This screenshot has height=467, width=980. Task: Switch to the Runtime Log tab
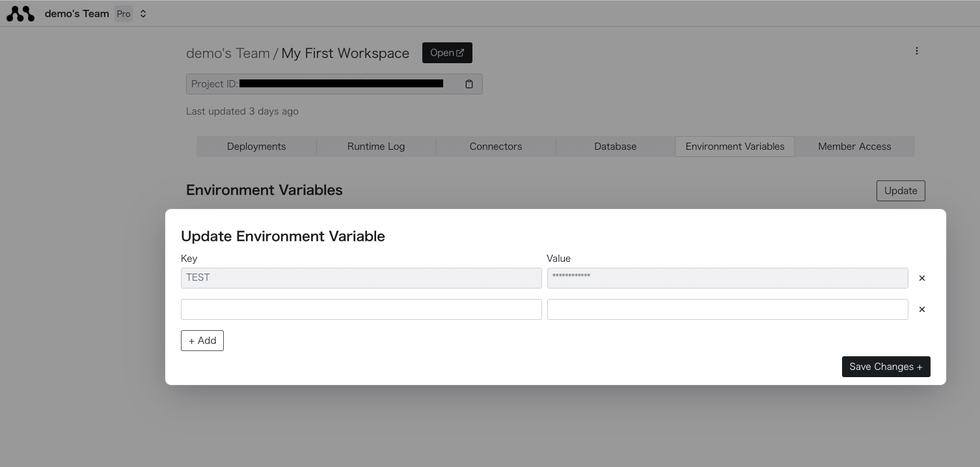point(376,147)
